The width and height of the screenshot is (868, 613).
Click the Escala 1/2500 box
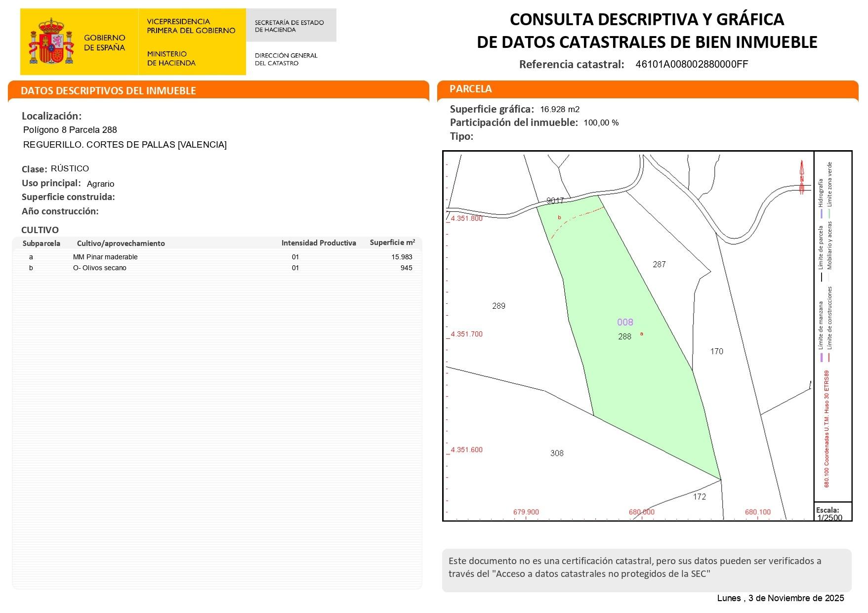832,513
